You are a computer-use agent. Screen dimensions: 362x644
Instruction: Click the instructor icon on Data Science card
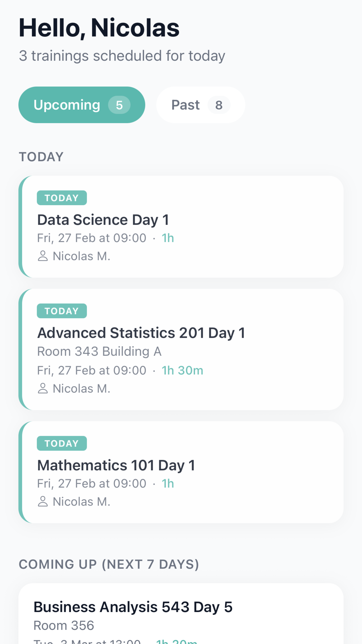(x=43, y=256)
